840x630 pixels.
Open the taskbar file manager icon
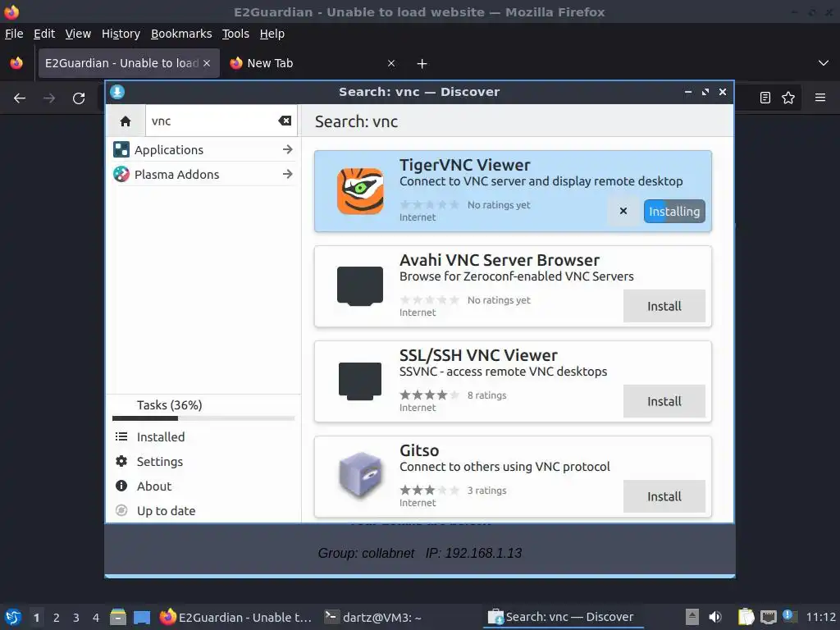118,617
